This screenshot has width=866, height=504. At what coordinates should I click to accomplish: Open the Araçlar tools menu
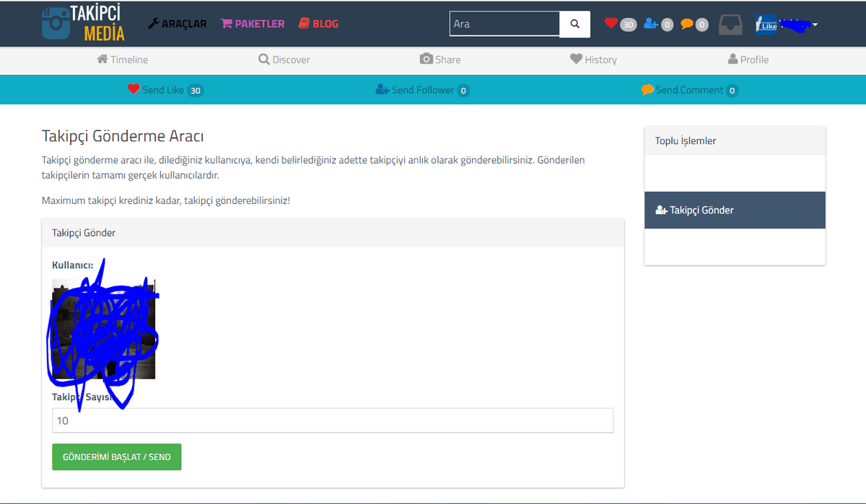[177, 24]
